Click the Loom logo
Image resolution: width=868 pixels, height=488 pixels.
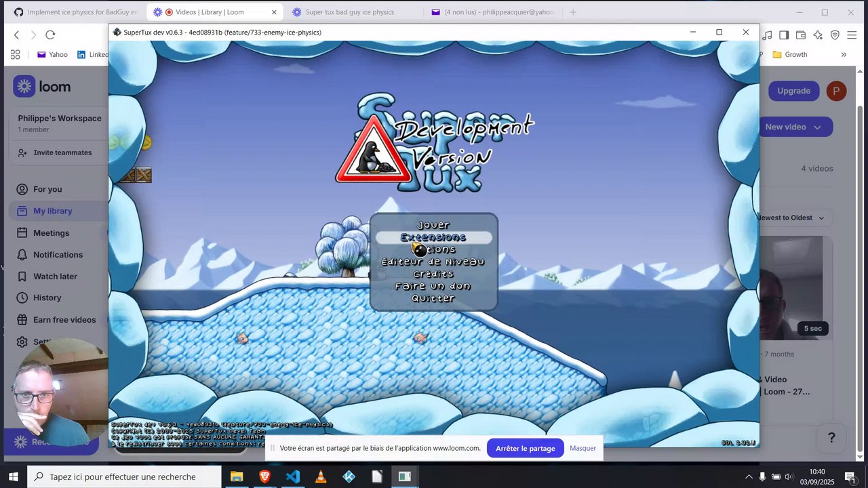tap(42, 86)
